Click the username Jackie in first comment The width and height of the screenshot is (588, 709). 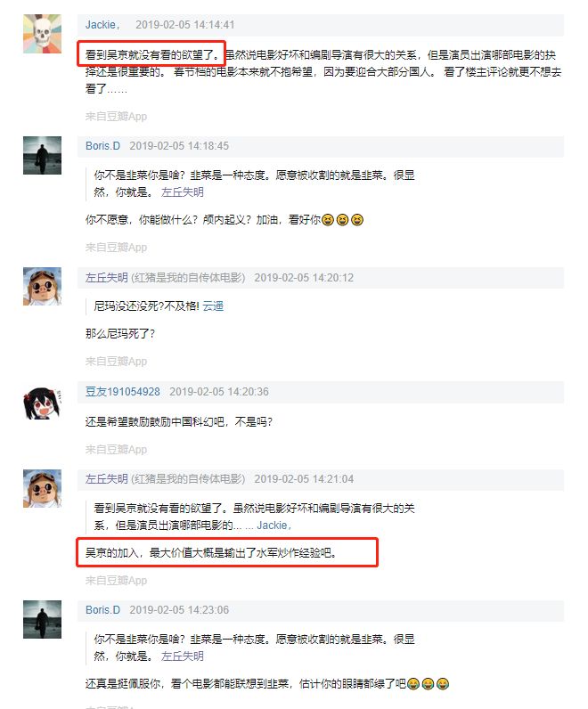pyautogui.click(x=102, y=25)
